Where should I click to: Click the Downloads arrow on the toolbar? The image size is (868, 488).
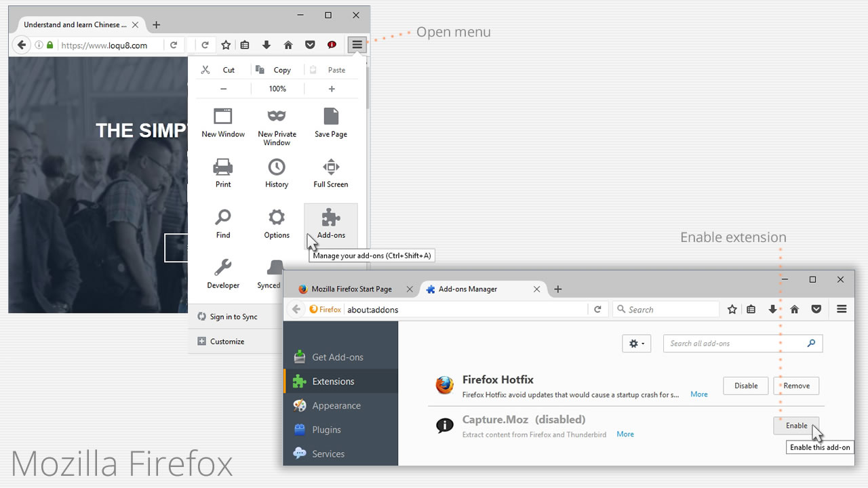pyautogui.click(x=267, y=44)
